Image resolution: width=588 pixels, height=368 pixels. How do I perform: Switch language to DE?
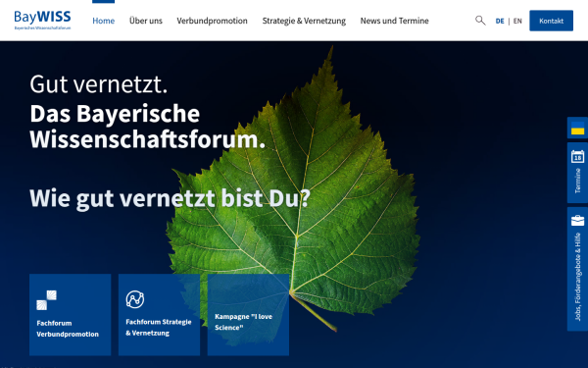(500, 21)
